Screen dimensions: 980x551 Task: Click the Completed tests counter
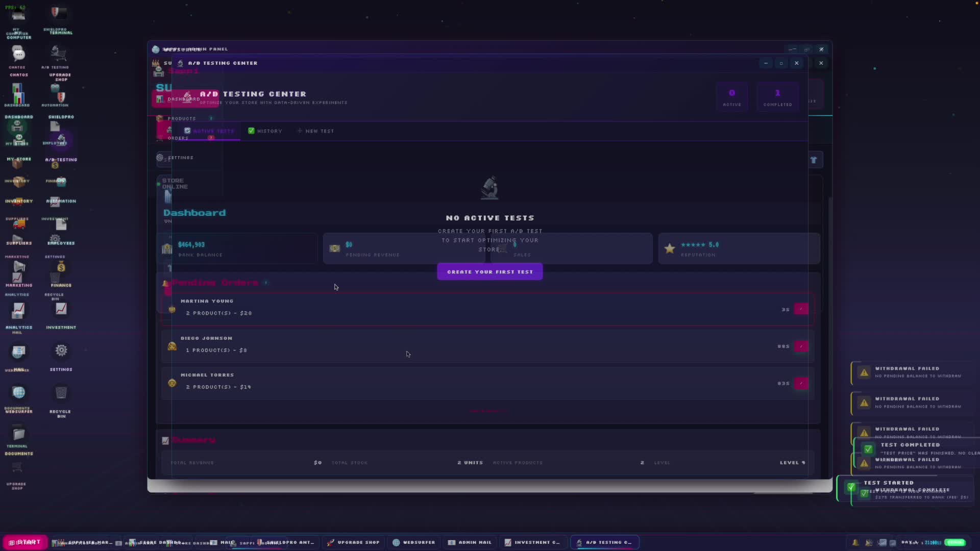tap(777, 97)
